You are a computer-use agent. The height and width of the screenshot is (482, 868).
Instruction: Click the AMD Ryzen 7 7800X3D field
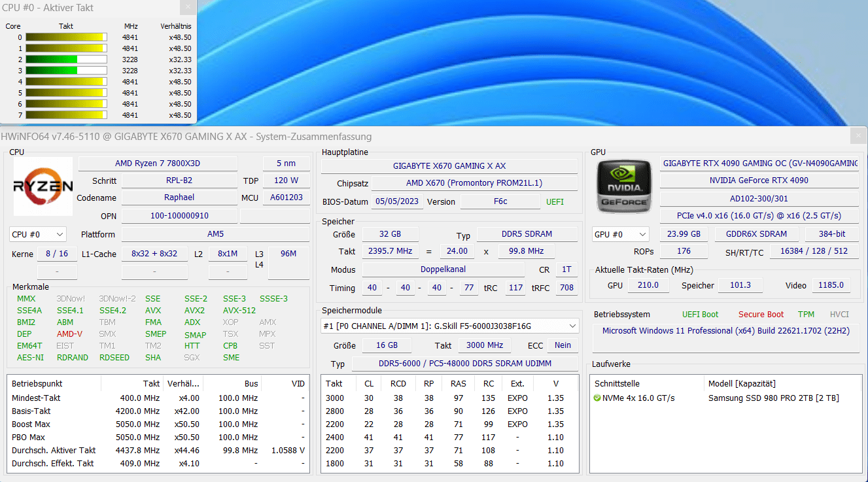158,164
